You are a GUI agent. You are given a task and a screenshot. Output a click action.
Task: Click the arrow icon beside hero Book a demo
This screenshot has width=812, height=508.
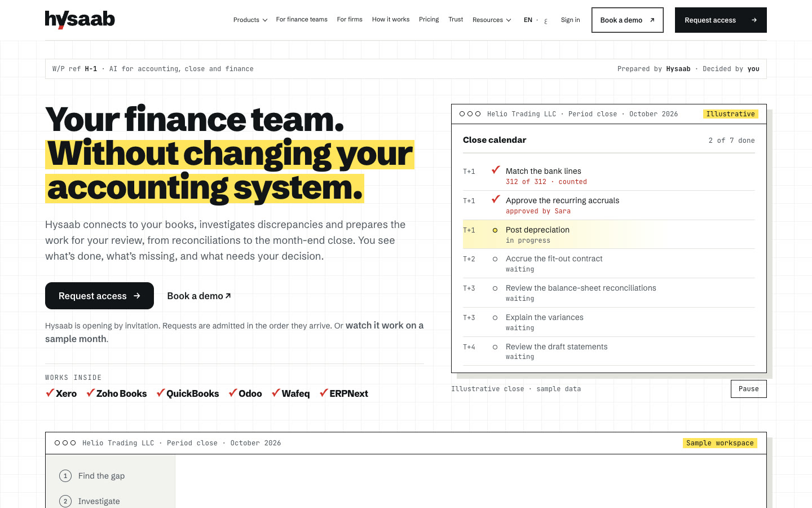[228, 296]
